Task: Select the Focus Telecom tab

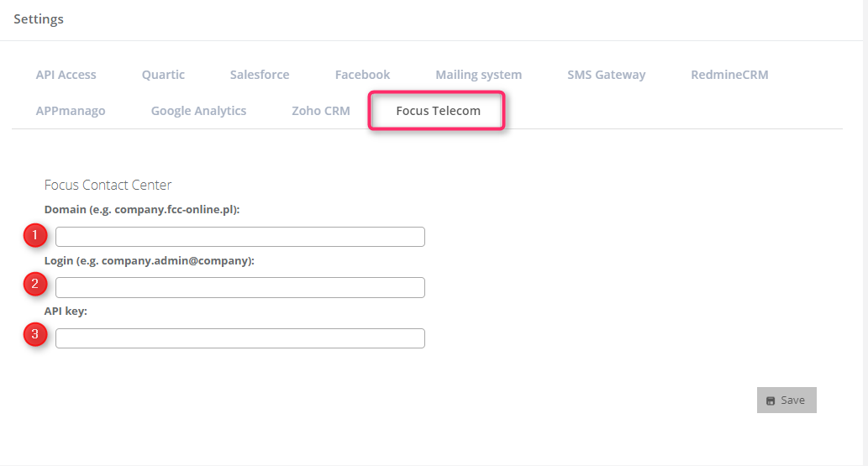Action: [x=438, y=111]
